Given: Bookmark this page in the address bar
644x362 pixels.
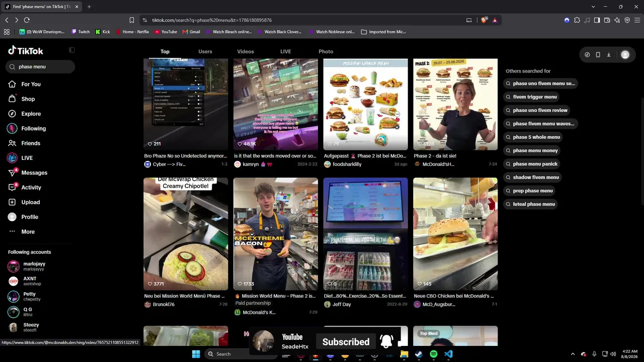Looking at the screenshot, I should [132, 20].
